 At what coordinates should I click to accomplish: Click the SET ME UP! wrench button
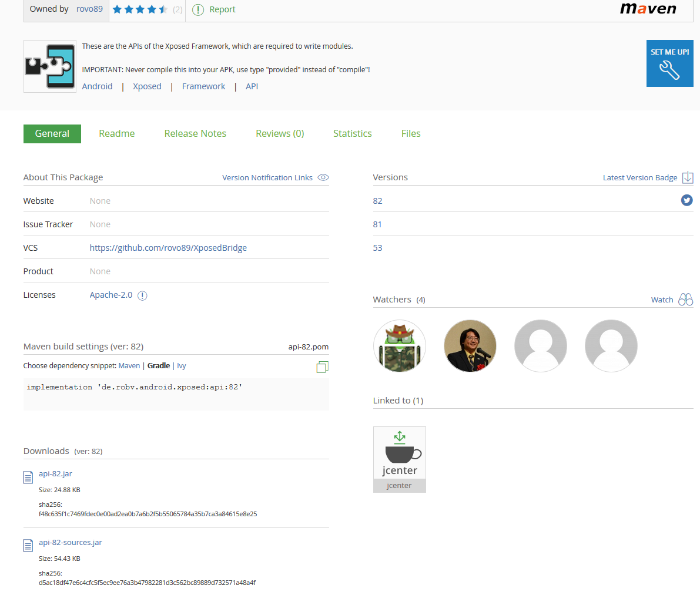pyautogui.click(x=669, y=63)
